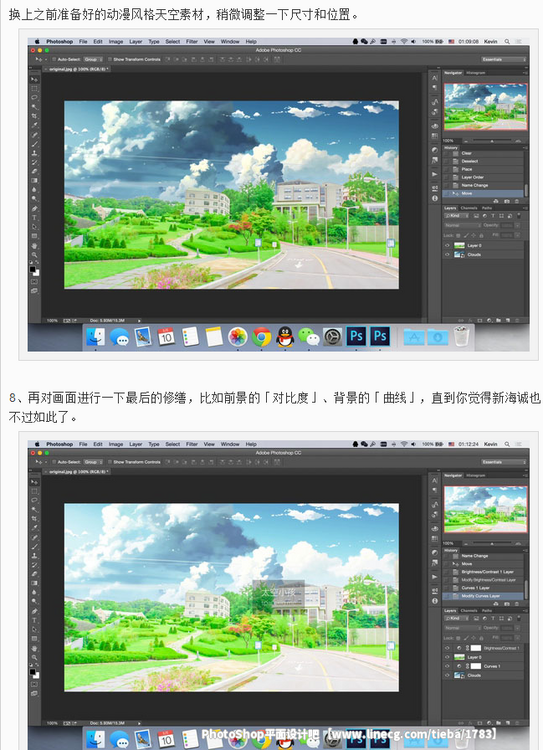Click lock all icon in upper Layers panel
543x750 pixels.
coord(481,235)
